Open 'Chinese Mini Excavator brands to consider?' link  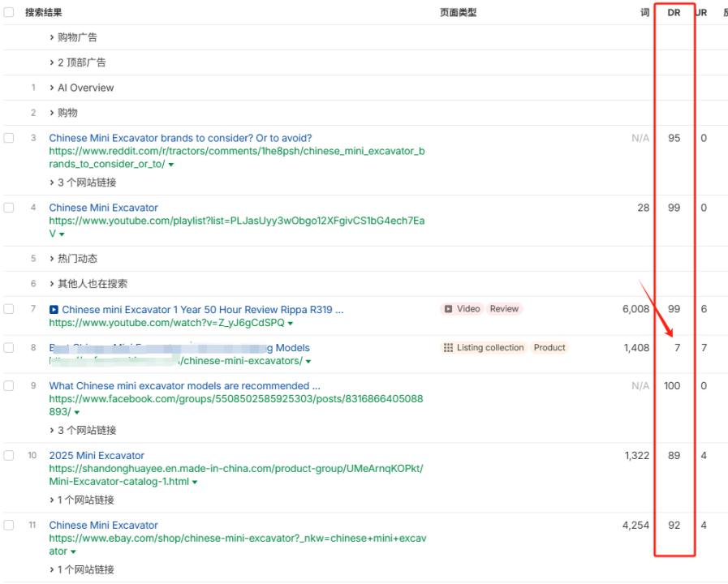(181, 138)
